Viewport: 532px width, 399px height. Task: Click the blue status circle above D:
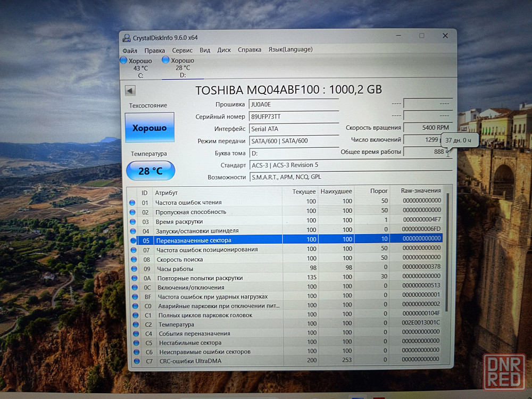(165, 60)
